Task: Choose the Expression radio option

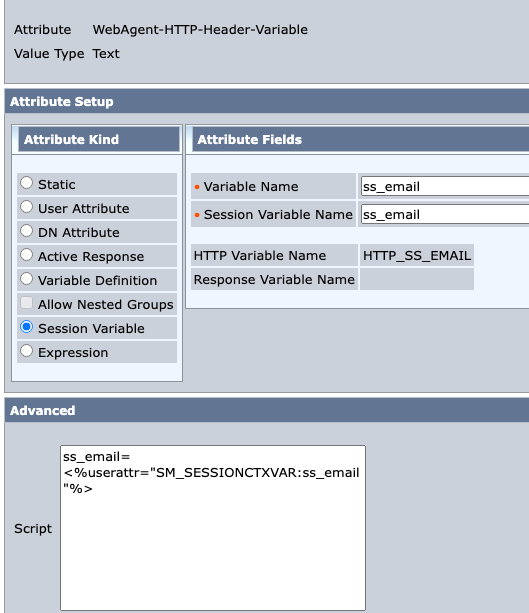Action: point(27,351)
